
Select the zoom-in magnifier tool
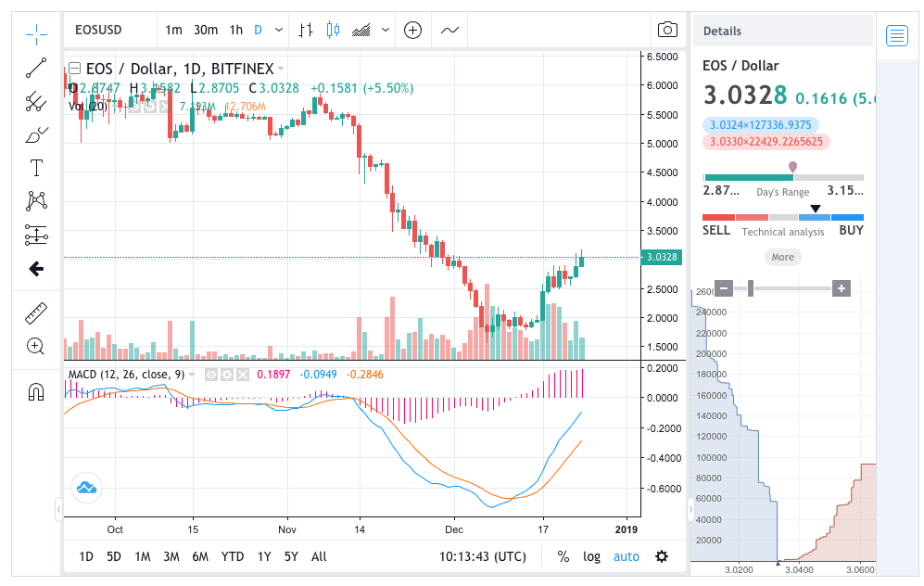pos(35,346)
